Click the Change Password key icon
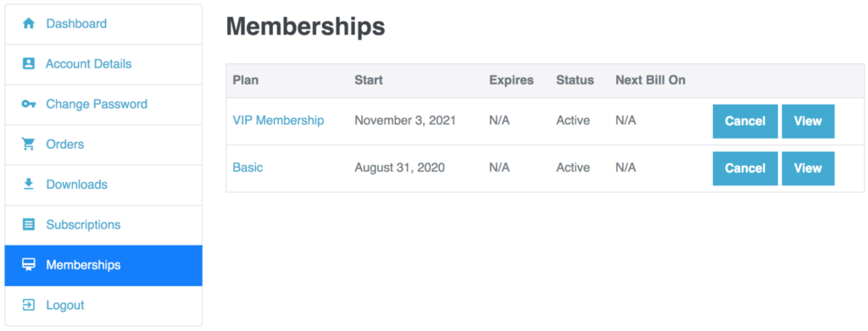This screenshot has height=331, width=868. tap(28, 104)
